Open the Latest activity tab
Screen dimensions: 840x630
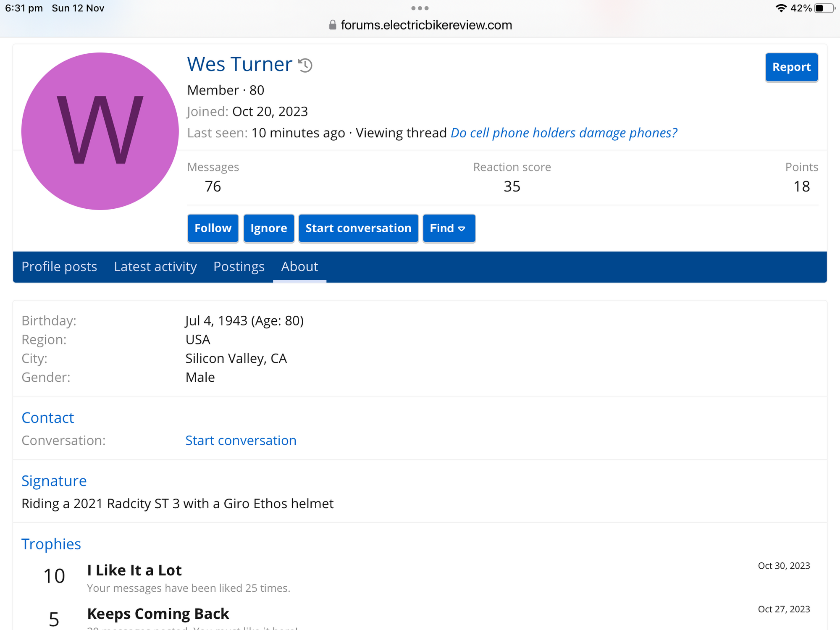(155, 267)
